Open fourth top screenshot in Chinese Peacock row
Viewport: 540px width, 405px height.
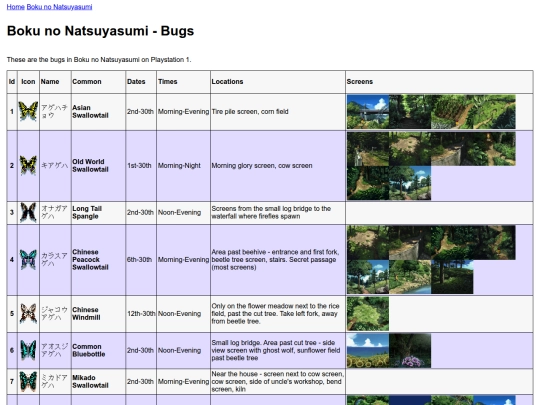pyautogui.click(x=495, y=242)
